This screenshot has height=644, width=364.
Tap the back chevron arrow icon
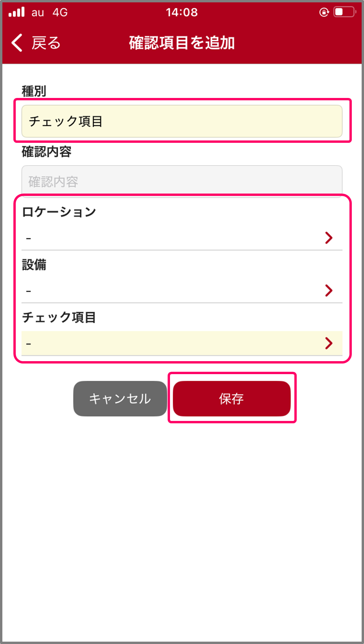point(17,42)
